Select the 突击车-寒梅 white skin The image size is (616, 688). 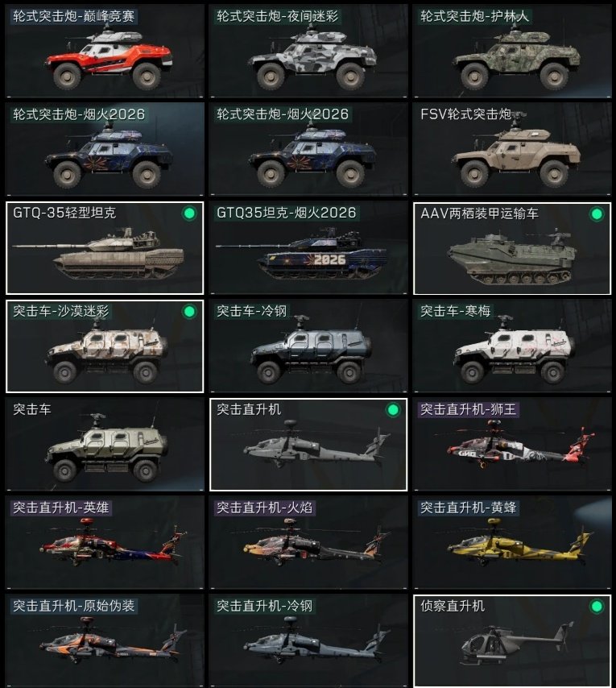[512, 346]
